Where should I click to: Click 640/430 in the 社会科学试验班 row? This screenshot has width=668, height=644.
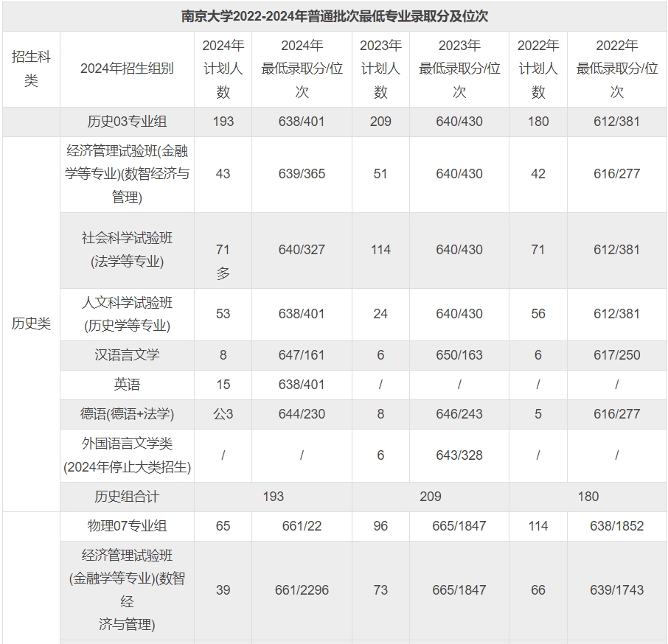pyautogui.click(x=459, y=250)
